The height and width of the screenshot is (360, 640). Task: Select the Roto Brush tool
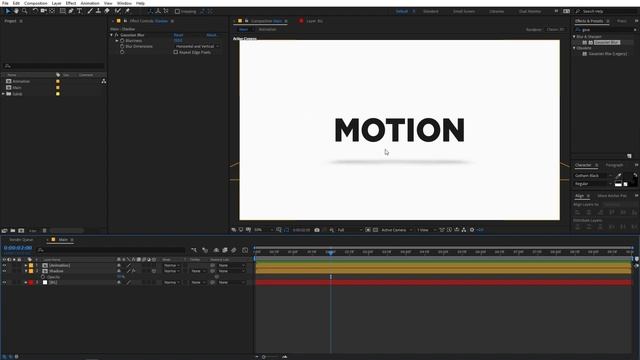[x=118, y=11]
